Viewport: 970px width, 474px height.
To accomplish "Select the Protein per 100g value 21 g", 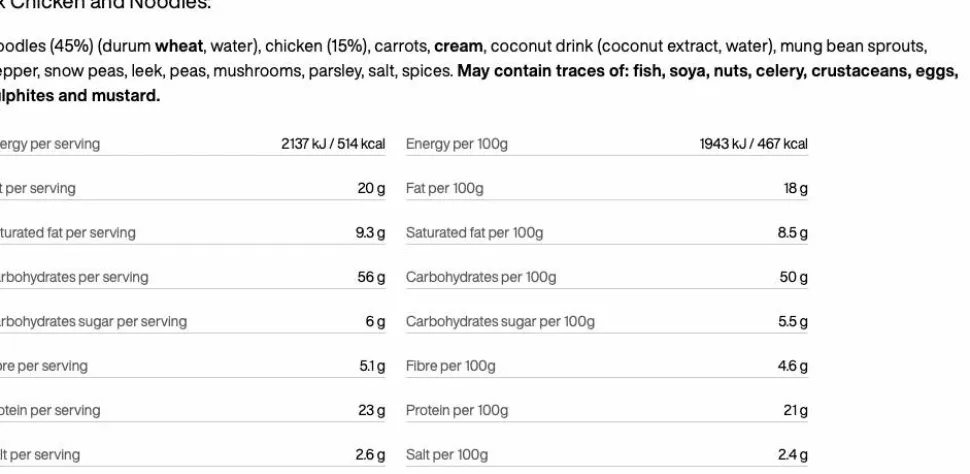I will click(x=796, y=410).
